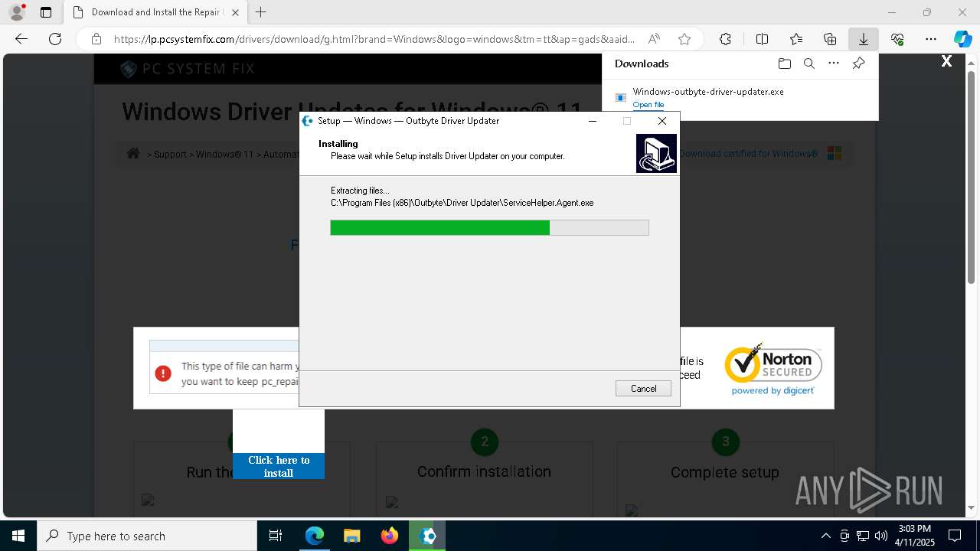Close the Outbyte setup dialog
This screenshot has width=980, height=551.
point(662,121)
